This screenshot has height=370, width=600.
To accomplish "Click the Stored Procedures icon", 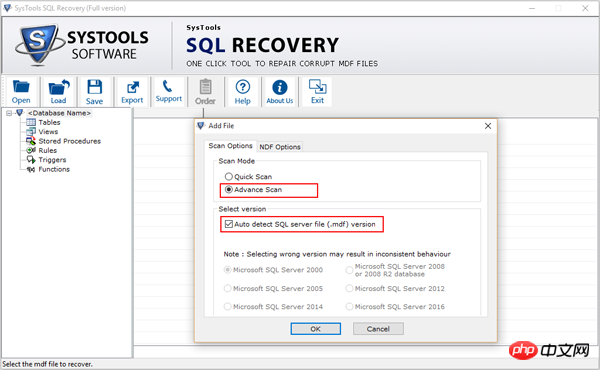I will tap(31, 141).
